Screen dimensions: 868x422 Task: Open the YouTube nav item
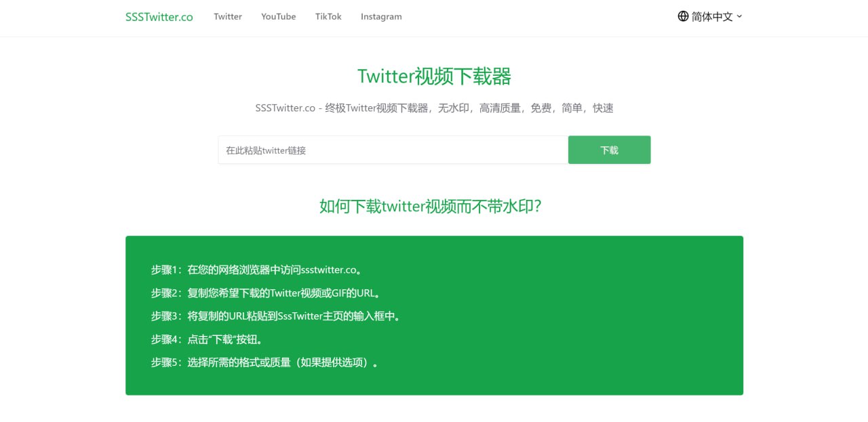coord(279,16)
